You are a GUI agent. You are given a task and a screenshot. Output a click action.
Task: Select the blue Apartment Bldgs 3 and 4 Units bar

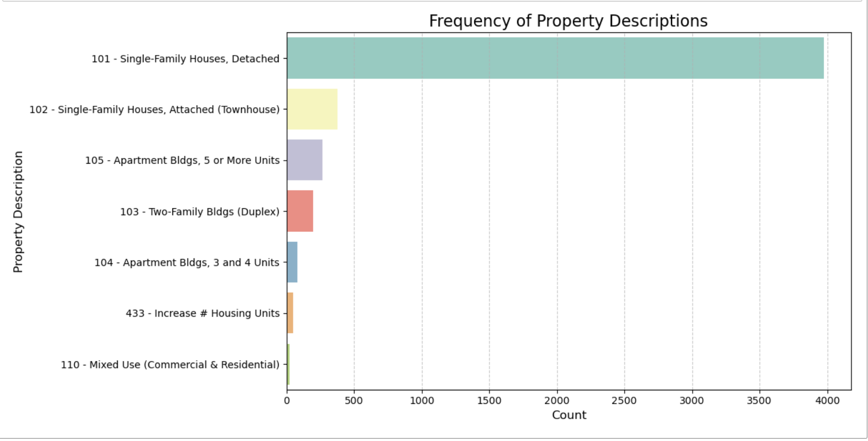coord(292,262)
